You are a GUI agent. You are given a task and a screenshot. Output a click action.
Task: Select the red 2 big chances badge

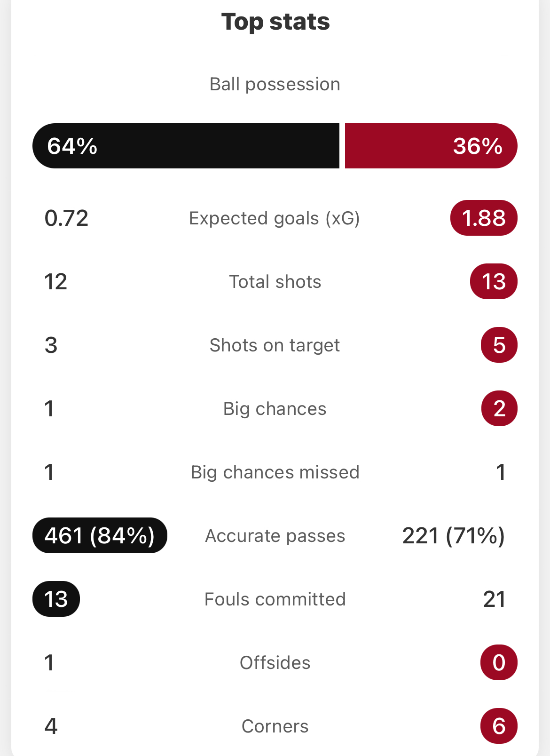(499, 408)
